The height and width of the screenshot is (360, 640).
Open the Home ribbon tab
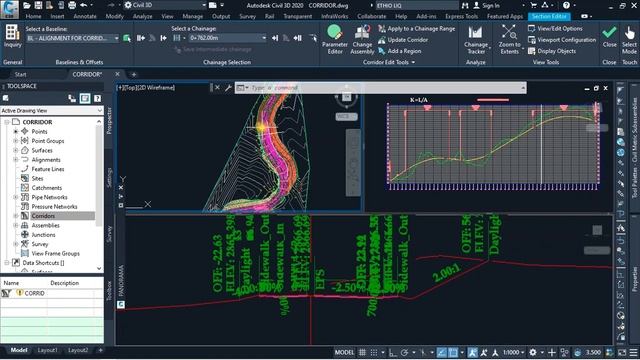tap(33, 16)
